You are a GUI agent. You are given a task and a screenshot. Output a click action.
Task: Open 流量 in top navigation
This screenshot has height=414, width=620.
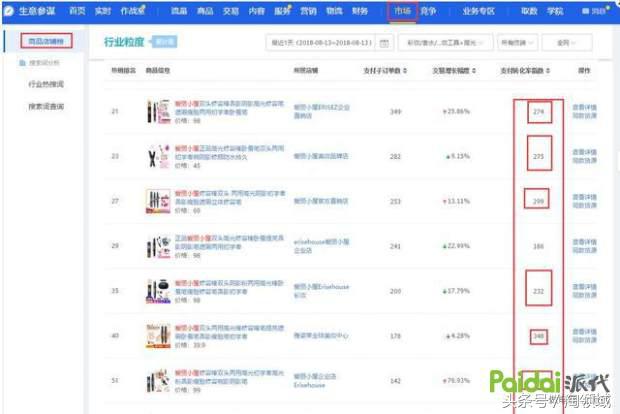pos(179,11)
